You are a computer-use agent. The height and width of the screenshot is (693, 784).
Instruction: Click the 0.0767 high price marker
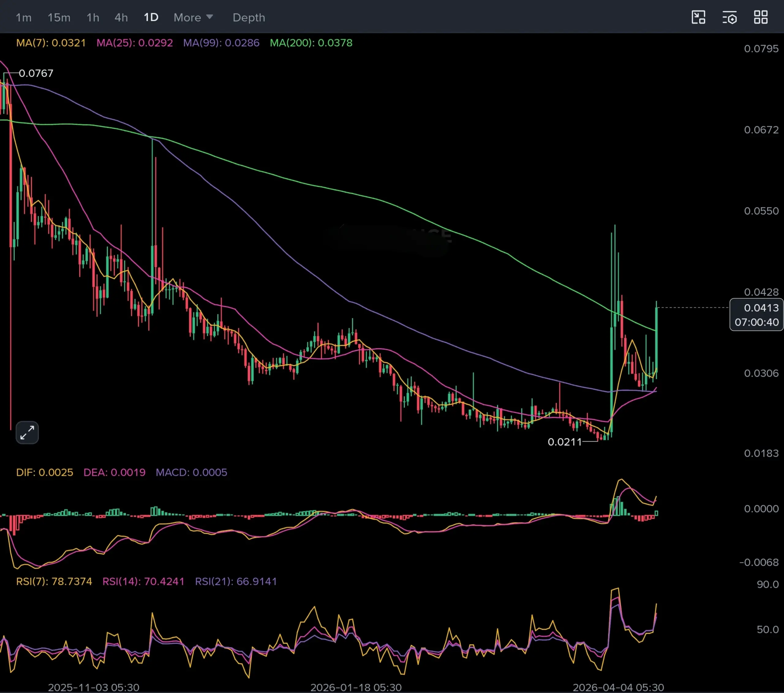point(36,73)
